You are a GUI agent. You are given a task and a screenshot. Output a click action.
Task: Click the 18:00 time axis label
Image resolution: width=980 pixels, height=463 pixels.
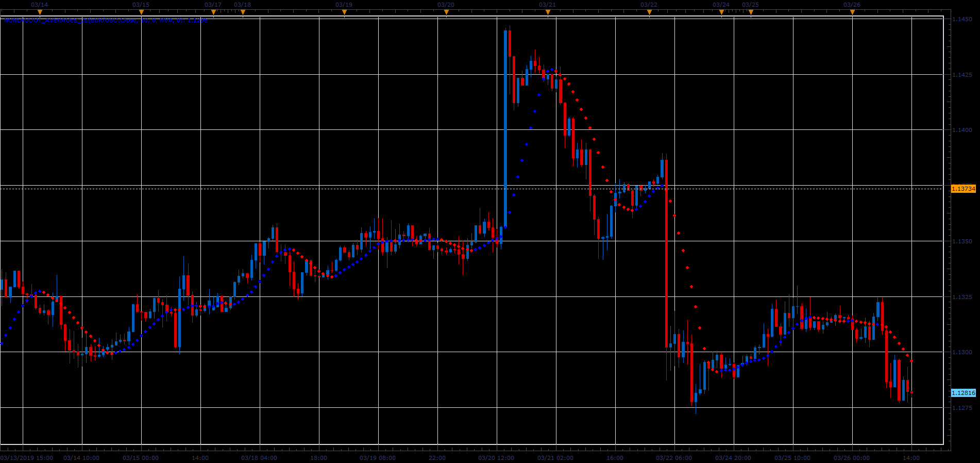click(x=318, y=458)
